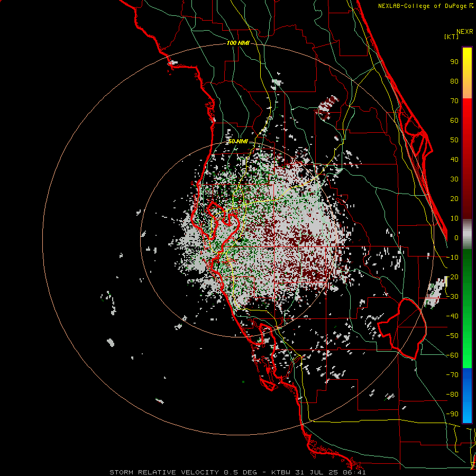Select the -50 knot scale label
Screen dimensions: 476x476
[452, 336]
